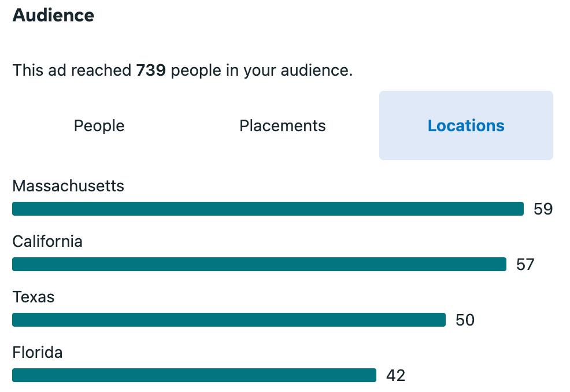Image resolution: width=570 pixels, height=392 pixels.
Task: Select the Locations tab
Action: pos(466,125)
